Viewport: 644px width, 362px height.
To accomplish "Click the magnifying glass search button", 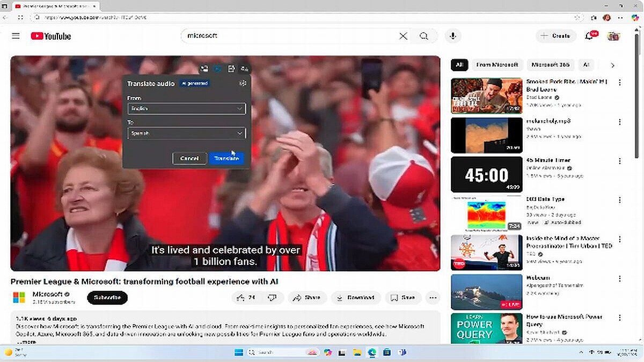I will tap(424, 36).
